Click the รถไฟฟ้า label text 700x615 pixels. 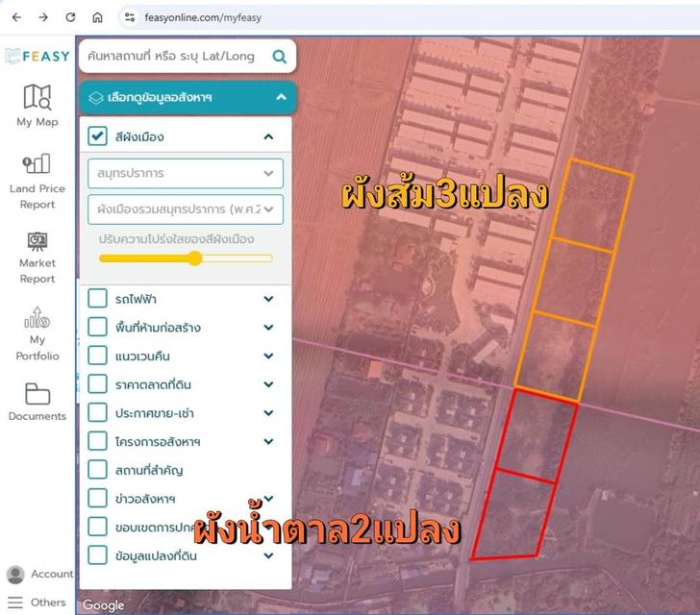[136, 299]
